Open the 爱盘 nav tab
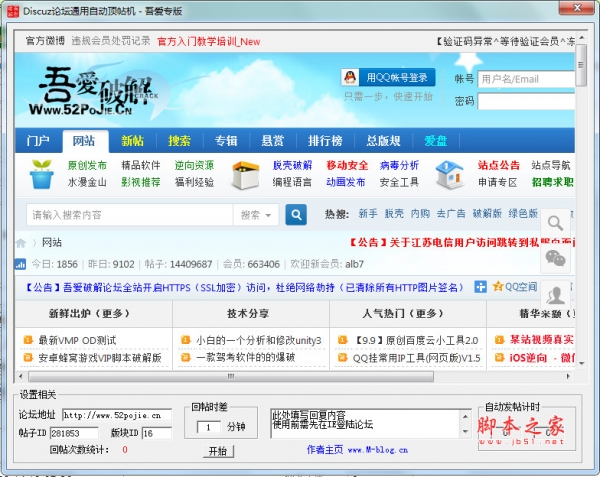 (x=435, y=141)
